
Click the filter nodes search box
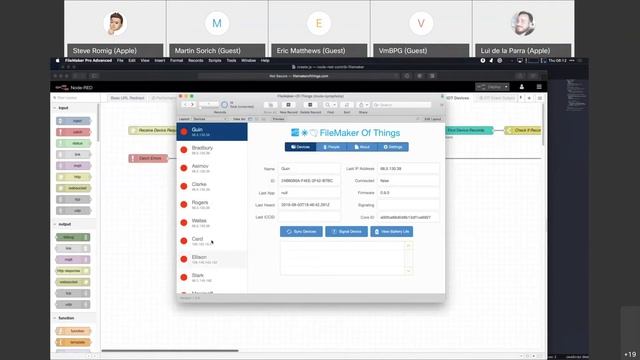[75, 98]
